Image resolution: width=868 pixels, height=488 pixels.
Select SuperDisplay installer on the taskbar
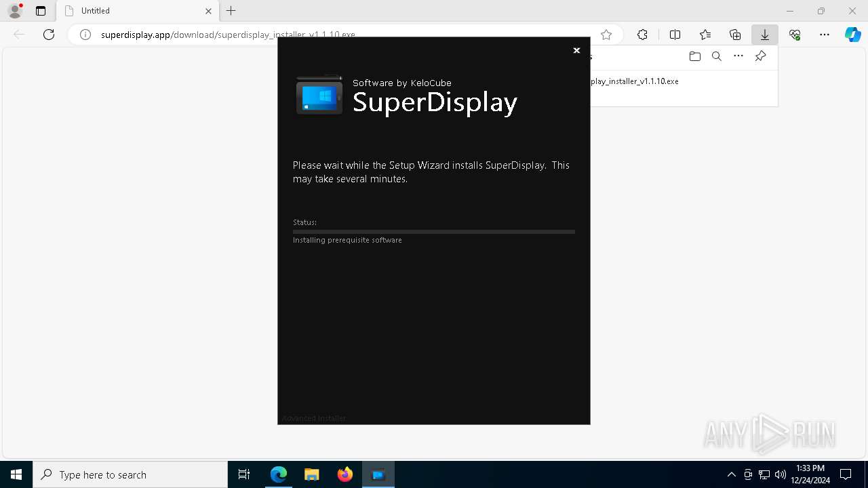[x=378, y=474]
